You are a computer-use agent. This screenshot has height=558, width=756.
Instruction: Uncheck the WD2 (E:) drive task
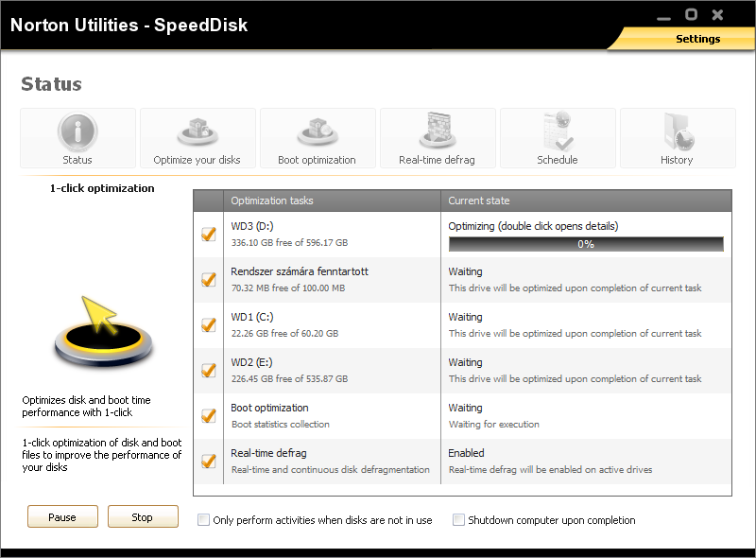click(x=209, y=370)
